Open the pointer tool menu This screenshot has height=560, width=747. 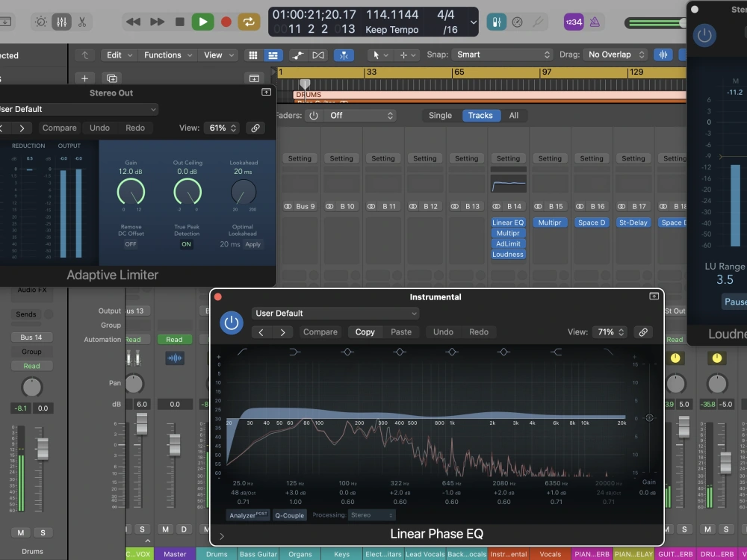click(x=379, y=55)
